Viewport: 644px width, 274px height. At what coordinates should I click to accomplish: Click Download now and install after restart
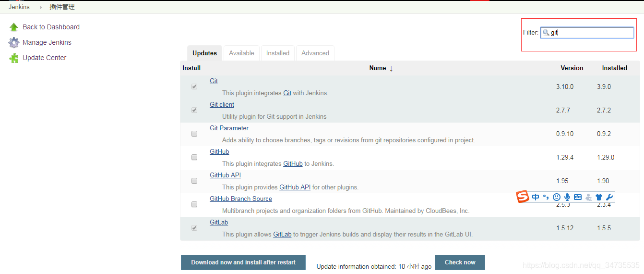pyautogui.click(x=243, y=262)
